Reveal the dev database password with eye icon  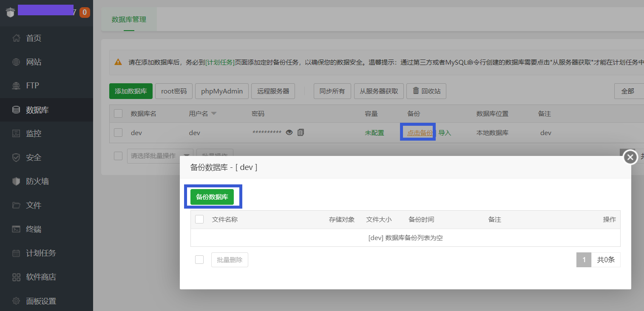289,132
